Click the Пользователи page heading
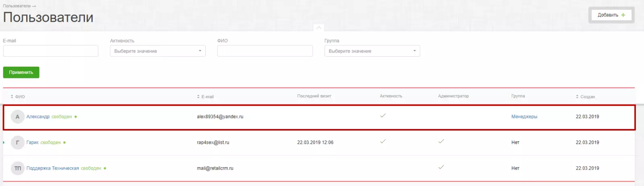The image size is (644, 186). (48, 17)
